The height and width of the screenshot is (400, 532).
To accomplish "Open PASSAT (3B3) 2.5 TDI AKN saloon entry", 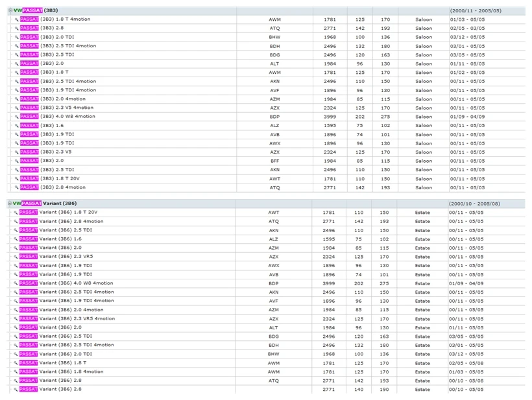I will click(47, 169).
